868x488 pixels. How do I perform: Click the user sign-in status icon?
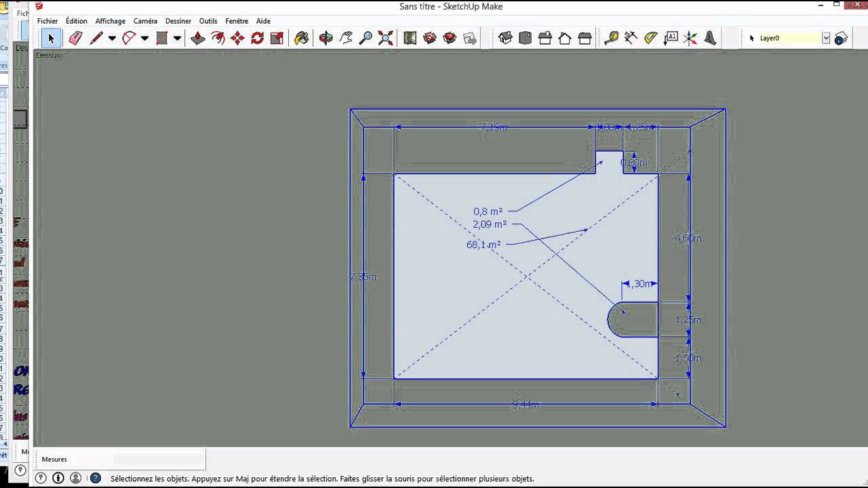pyautogui.click(x=76, y=479)
